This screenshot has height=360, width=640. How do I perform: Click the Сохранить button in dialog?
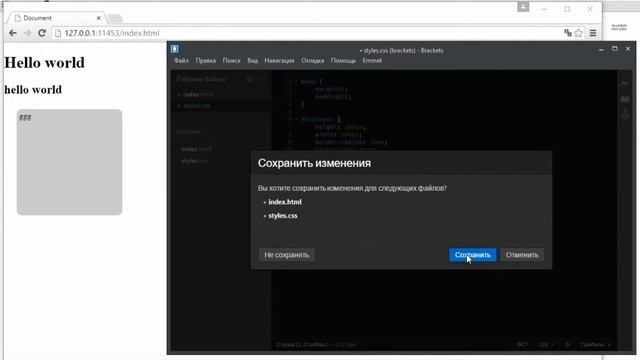coord(473,255)
